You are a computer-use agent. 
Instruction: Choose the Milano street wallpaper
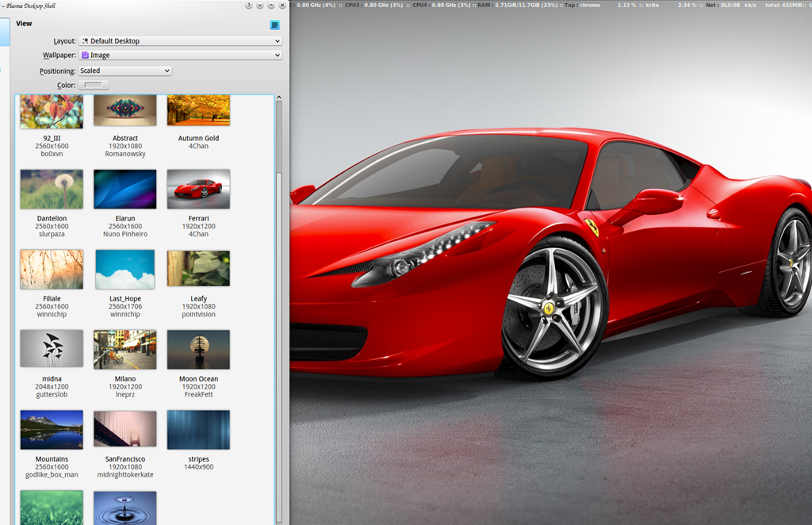pyautogui.click(x=124, y=350)
